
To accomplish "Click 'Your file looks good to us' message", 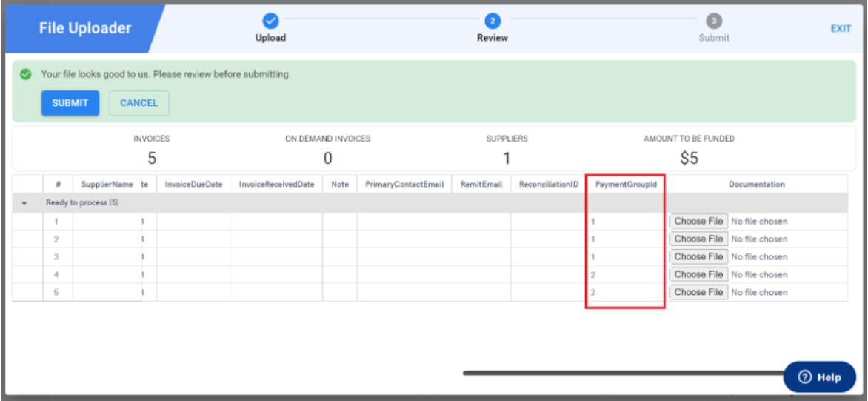I will pyautogui.click(x=165, y=74).
